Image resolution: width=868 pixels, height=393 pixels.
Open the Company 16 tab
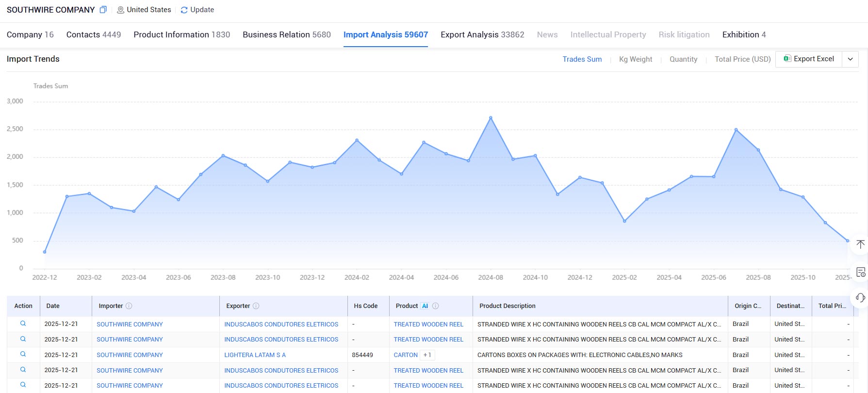coord(30,34)
